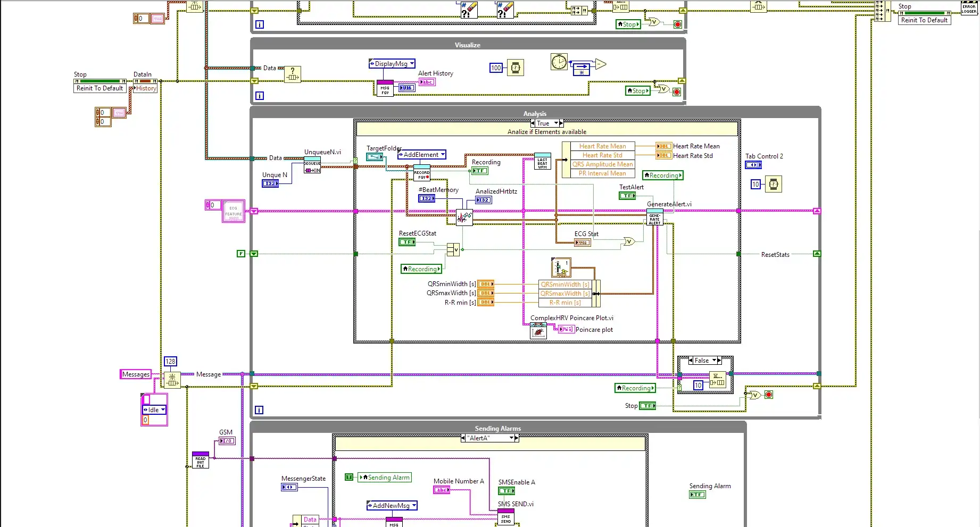
Task: Click the False boolean constant left of Analysis
Action: pyautogui.click(x=241, y=254)
